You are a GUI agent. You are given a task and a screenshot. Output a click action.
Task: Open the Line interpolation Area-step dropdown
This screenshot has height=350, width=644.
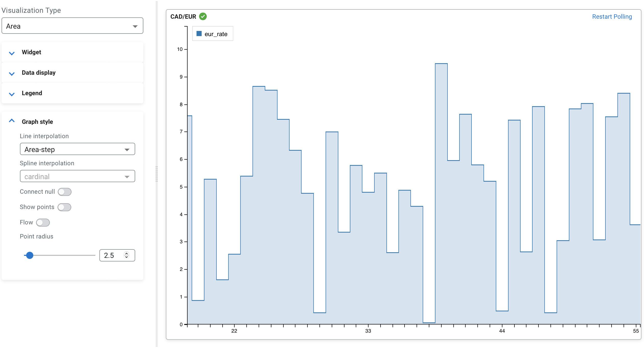(x=77, y=149)
